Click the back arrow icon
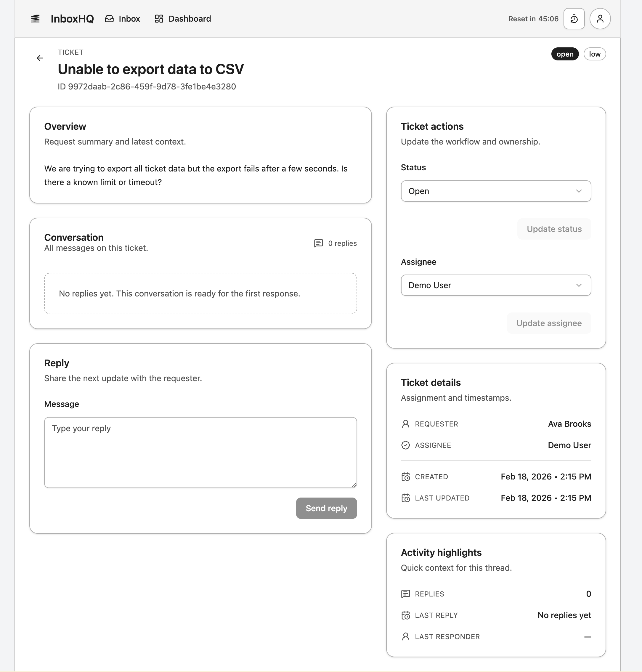The image size is (642, 672). pyautogui.click(x=40, y=58)
